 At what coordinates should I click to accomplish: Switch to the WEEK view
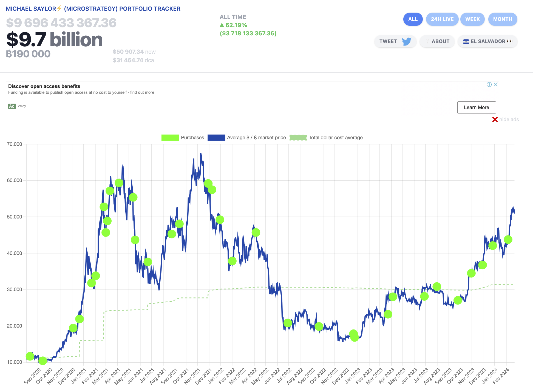click(472, 19)
